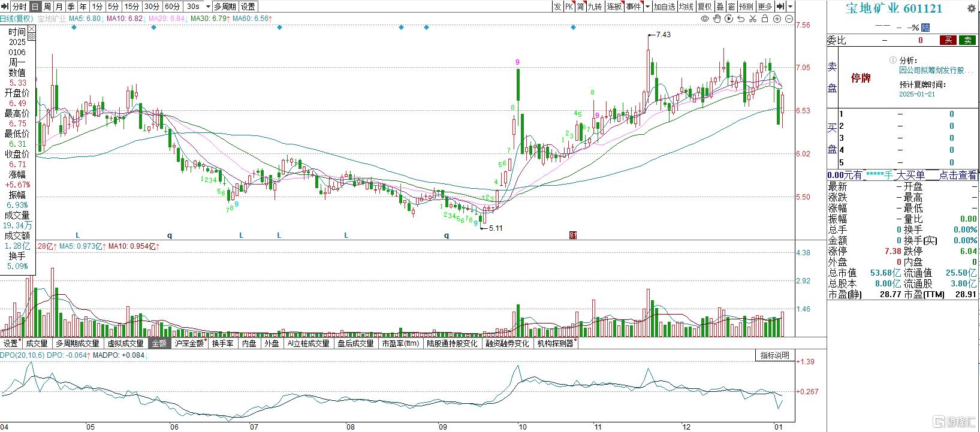The image size is (980, 432).
Task: Select the 虚拟成交量 tab
Action: 125,343
